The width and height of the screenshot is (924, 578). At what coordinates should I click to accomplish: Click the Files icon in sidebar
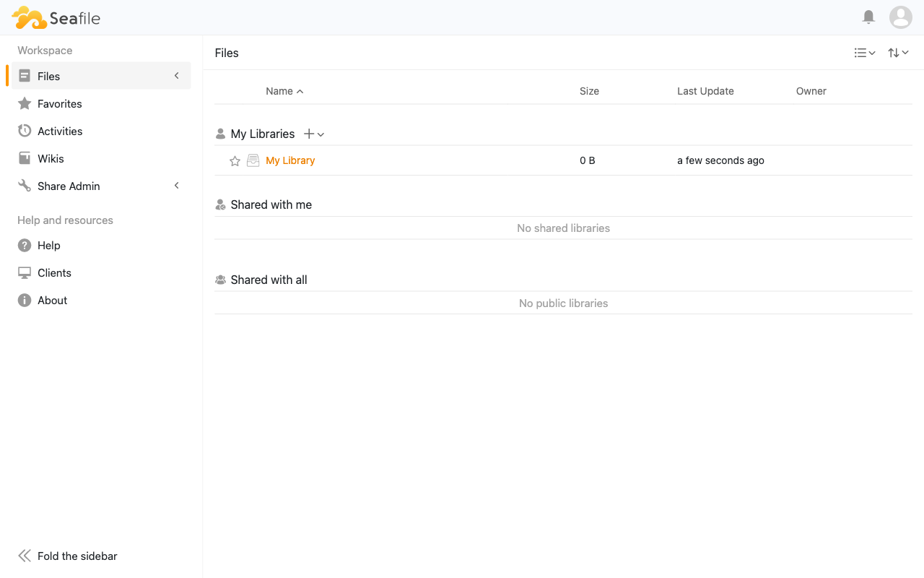pos(25,76)
